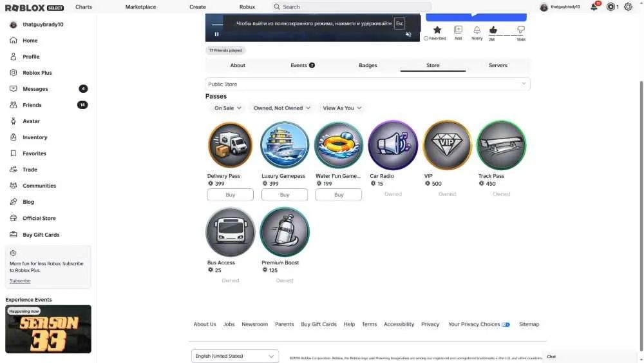Click the Esc key hint button
Screen dimensions: 644x363
tap(399, 23)
